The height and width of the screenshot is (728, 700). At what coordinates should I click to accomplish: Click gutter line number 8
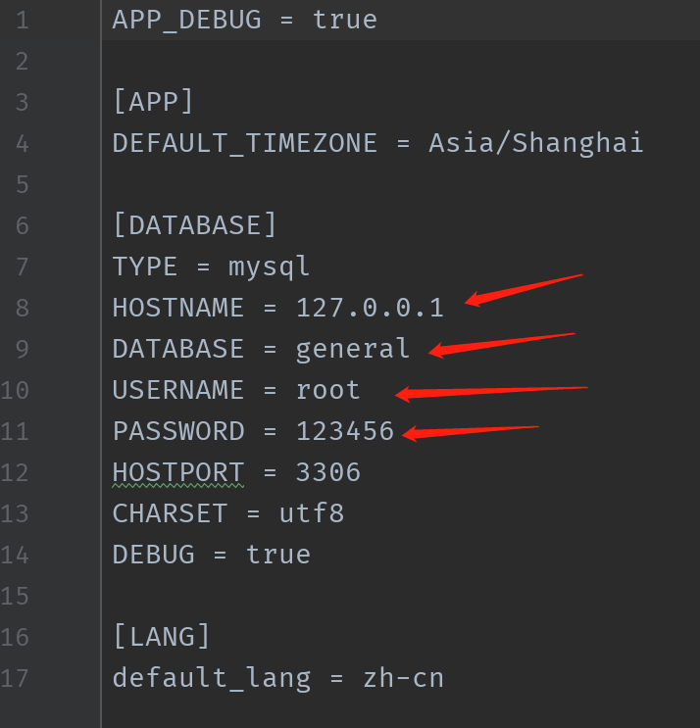[x=23, y=308]
